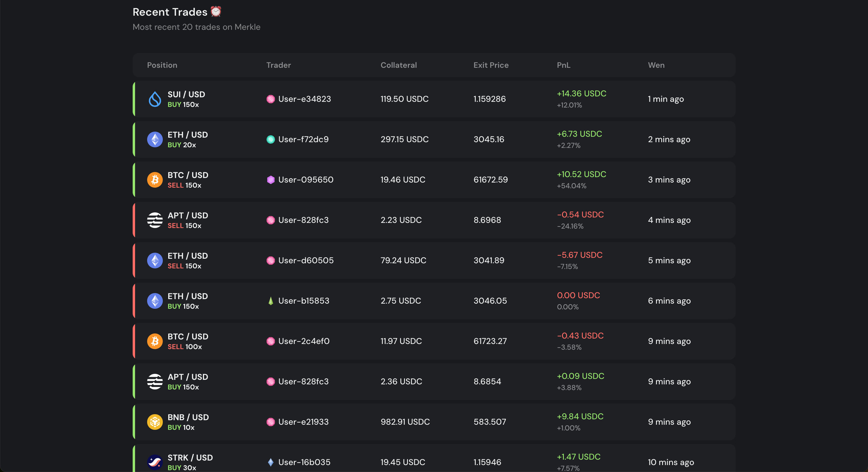Click the PnL column header
Screen dimensions: 868x472
(x=563, y=65)
